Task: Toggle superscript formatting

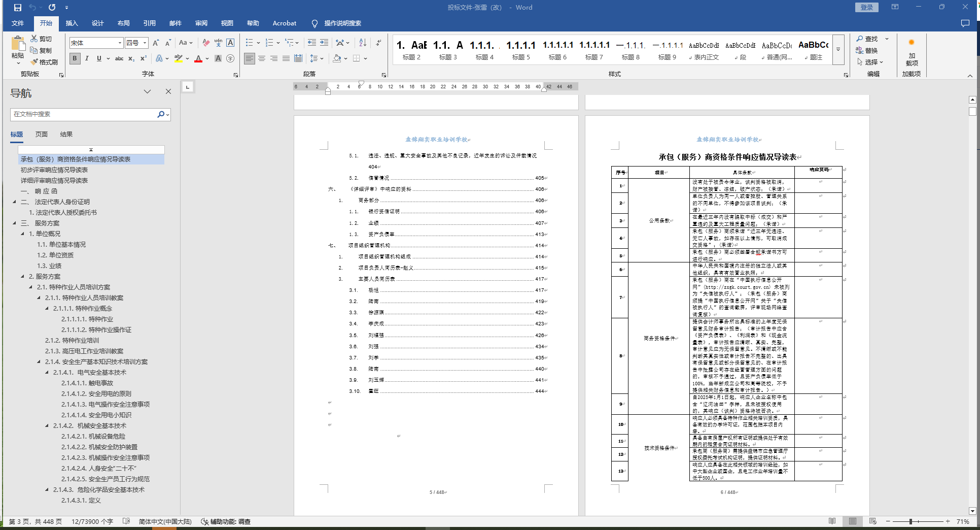Action: click(x=144, y=58)
